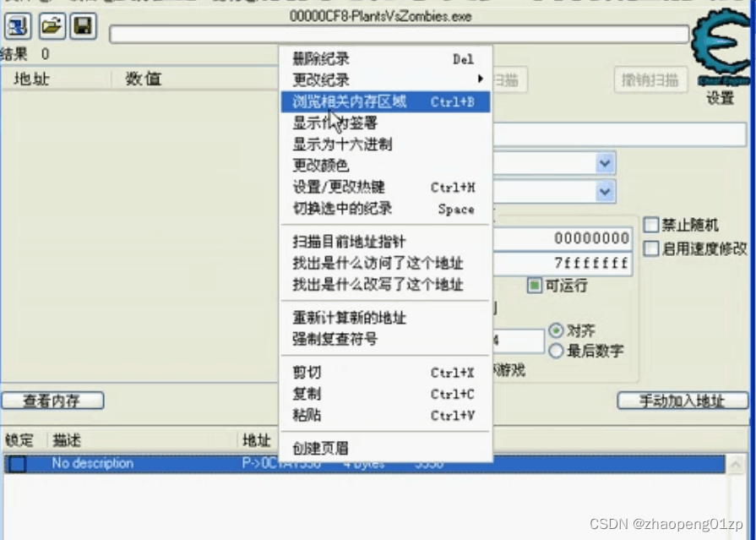Choose 删除纪录 from context menu
Image resolution: width=756 pixels, height=540 pixels.
point(385,59)
